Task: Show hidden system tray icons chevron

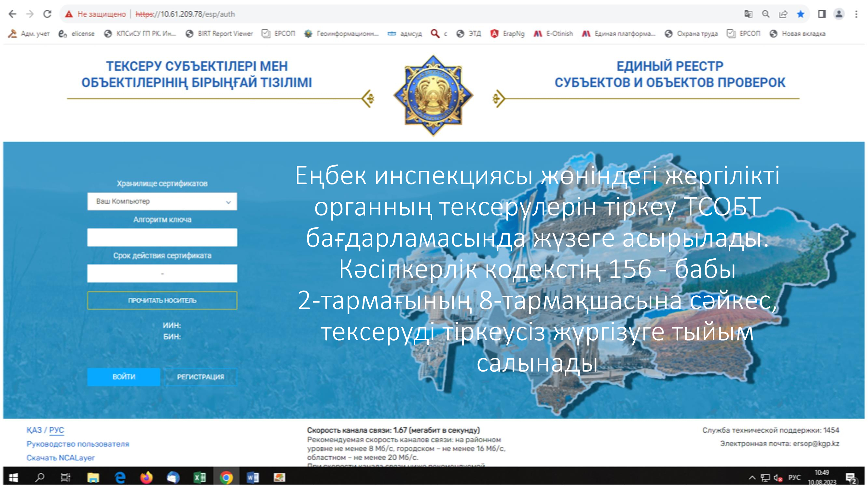Action: tap(752, 478)
